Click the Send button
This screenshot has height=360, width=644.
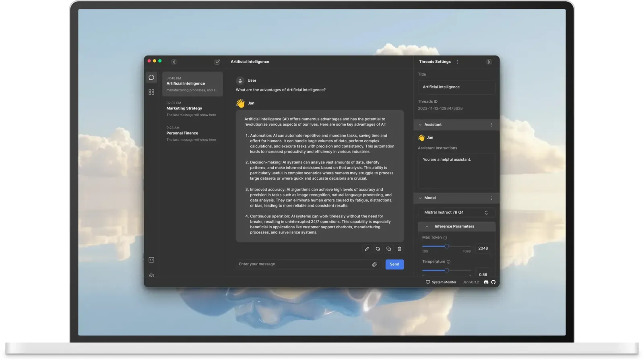(394, 264)
